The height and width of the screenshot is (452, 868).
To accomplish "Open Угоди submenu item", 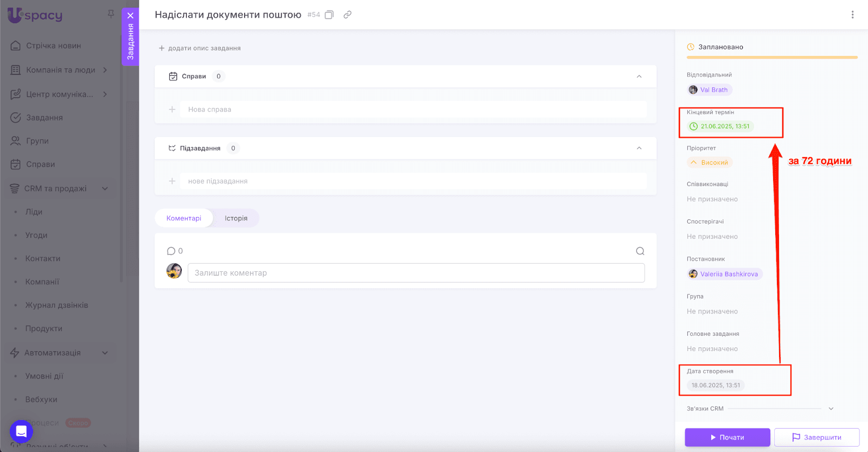I will pos(36,235).
